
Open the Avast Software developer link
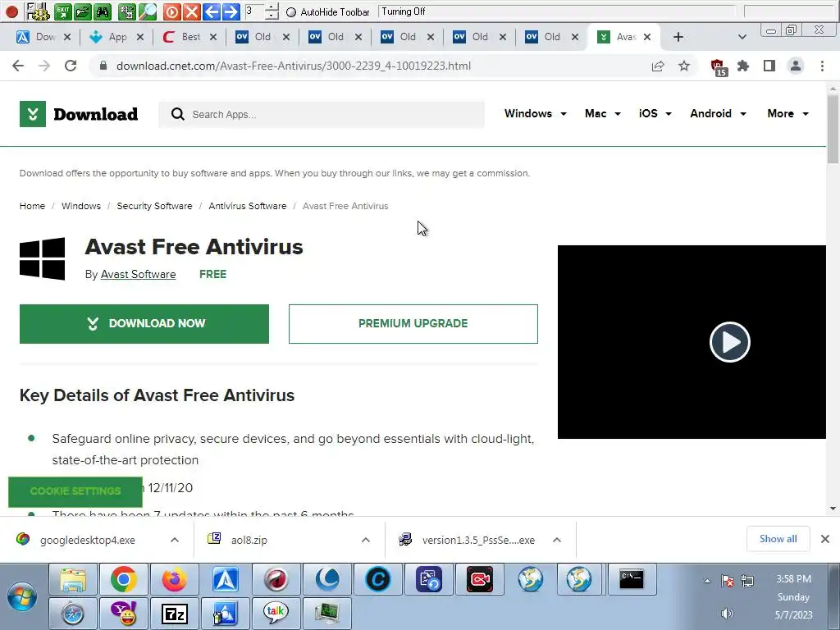138,274
